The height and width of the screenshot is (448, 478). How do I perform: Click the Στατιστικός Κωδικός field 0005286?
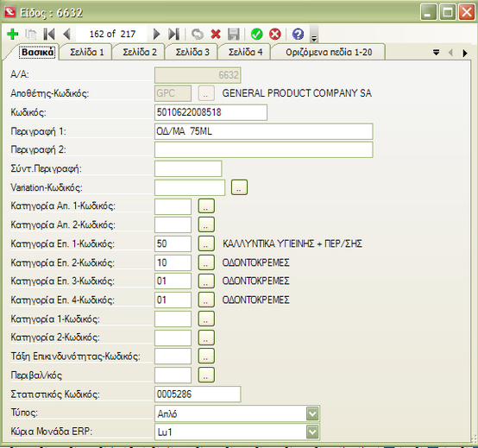click(x=198, y=394)
